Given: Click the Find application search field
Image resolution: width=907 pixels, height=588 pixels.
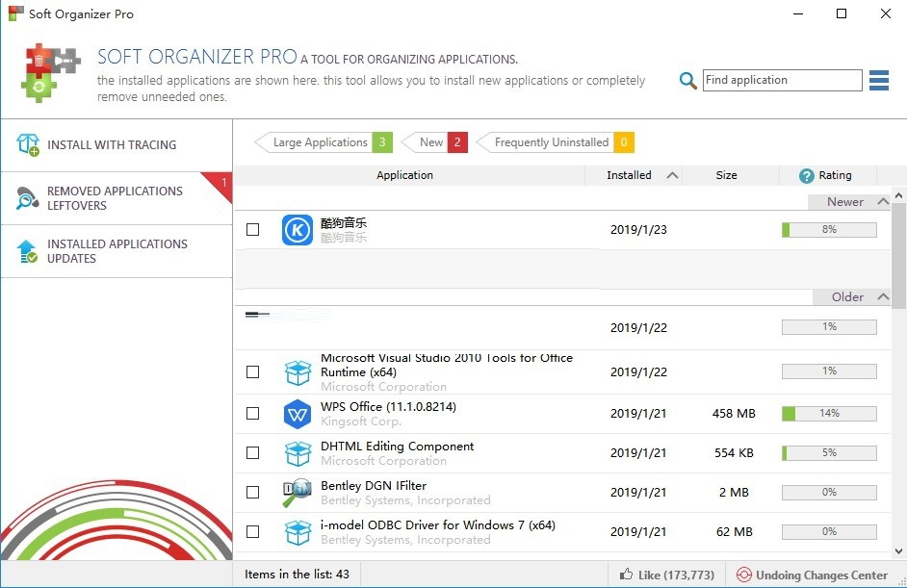Looking at the screenshot, I should point(782,81).
